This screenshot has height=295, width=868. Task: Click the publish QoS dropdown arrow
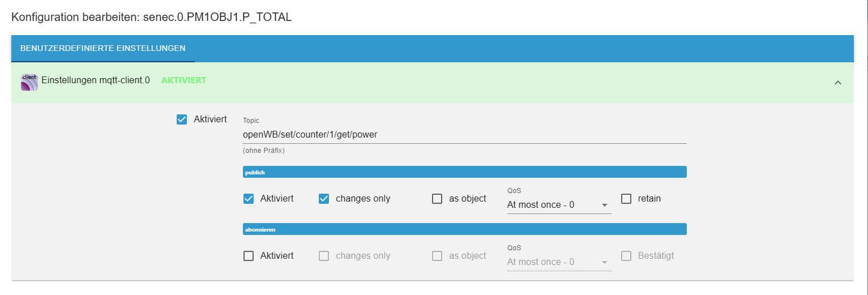click(x=605, y=205)
